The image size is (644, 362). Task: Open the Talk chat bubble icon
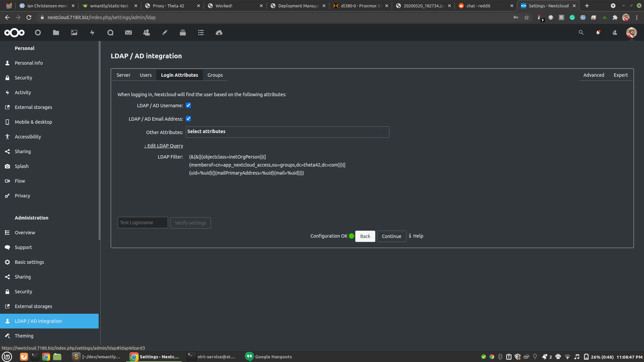point(110,33)
